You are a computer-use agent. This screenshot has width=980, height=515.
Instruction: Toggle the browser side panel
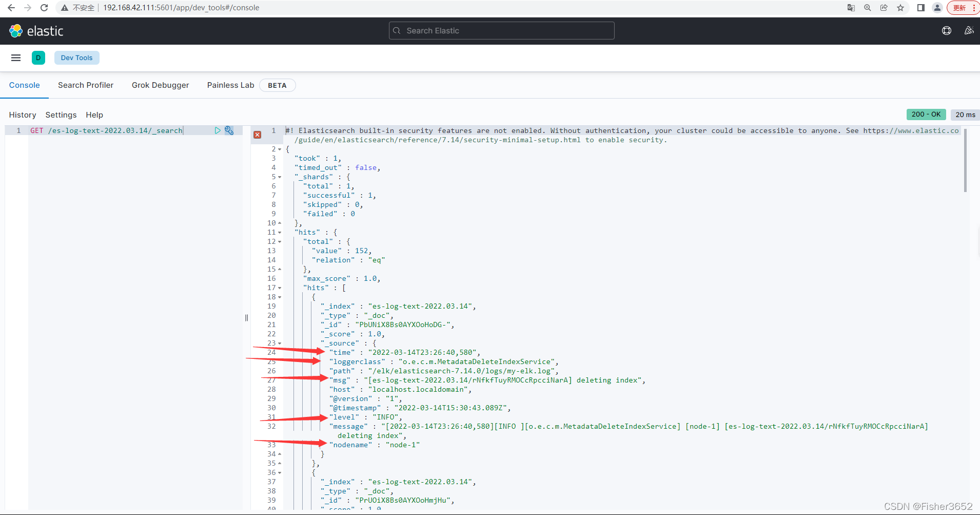click(x=921, y=8)
